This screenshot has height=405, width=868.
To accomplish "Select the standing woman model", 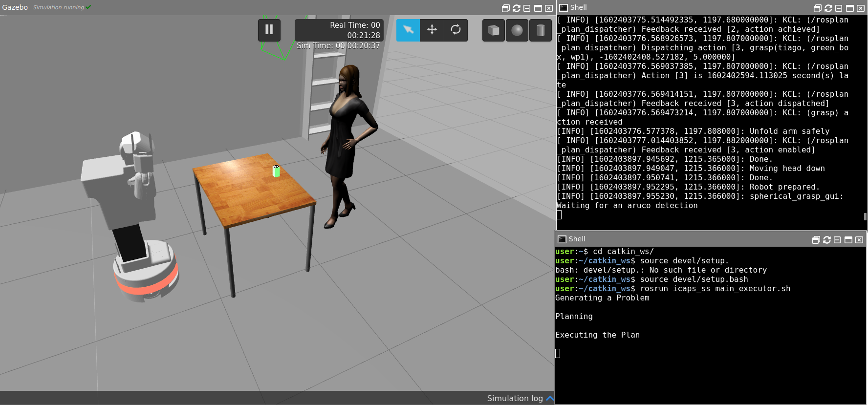I will pos(349,147).
